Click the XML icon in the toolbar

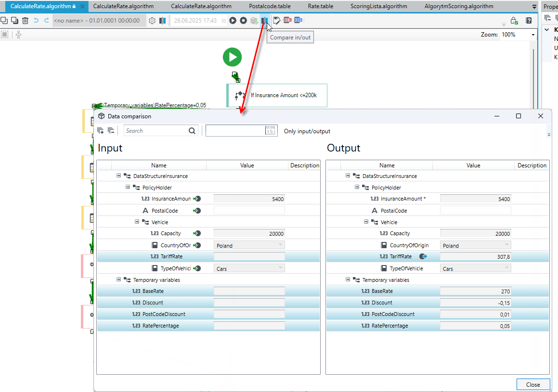point(287,20)
